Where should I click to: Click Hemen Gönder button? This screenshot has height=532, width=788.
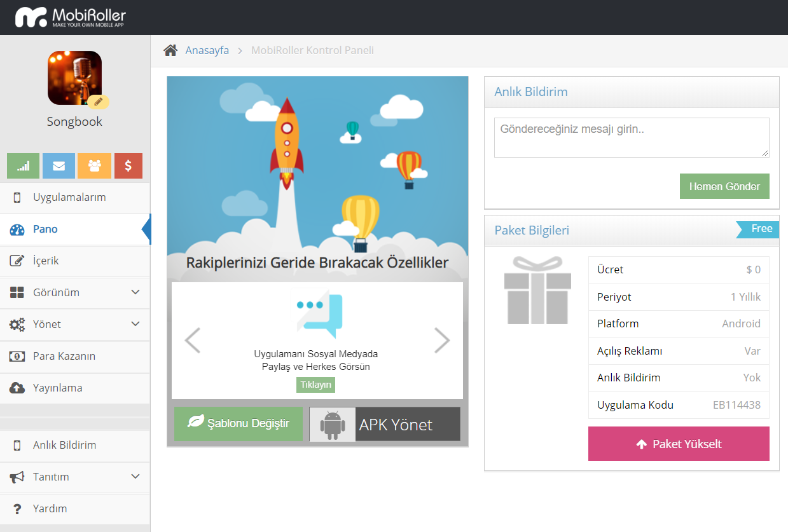[724, 186]
